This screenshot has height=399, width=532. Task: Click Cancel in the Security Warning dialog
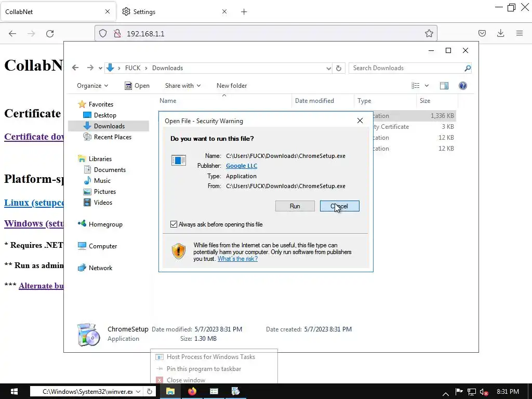339,206
